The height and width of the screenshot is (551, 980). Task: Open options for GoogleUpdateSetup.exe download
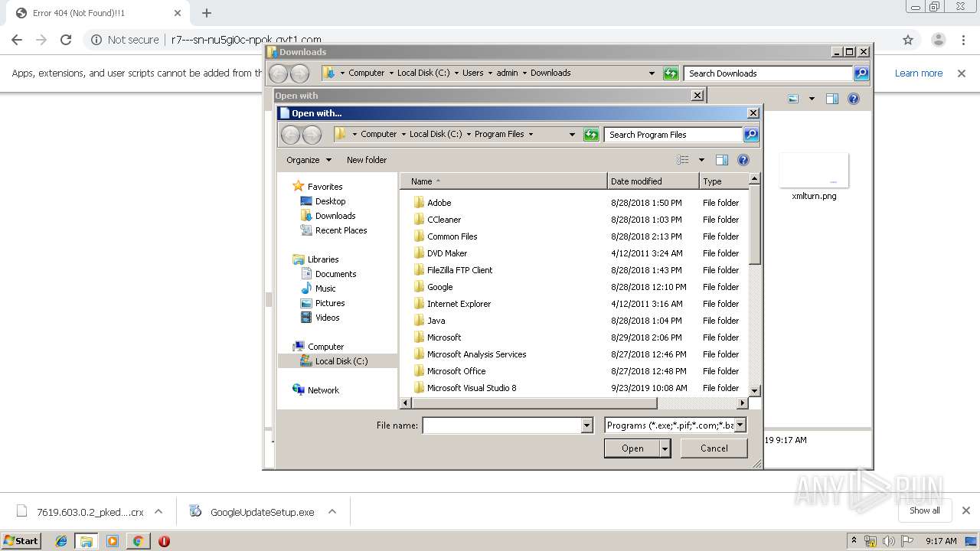[332, 512]
